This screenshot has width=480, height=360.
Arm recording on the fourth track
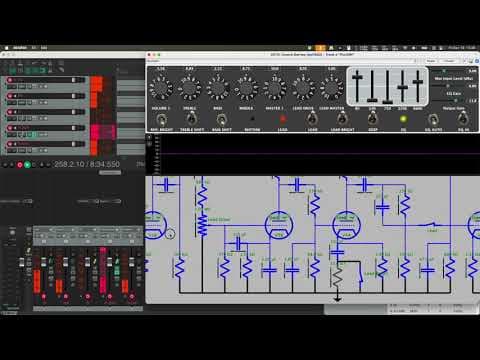coord(10,128)
